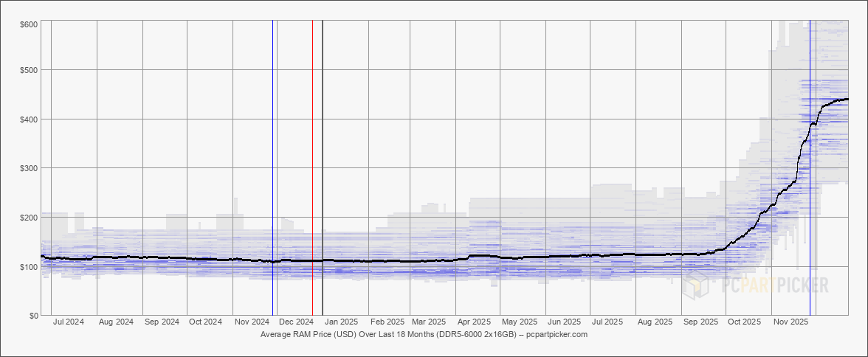Click the Jul 2025 x-axis label
The height and width of the screenshot is (357, 868).
(x=608, y=322)
